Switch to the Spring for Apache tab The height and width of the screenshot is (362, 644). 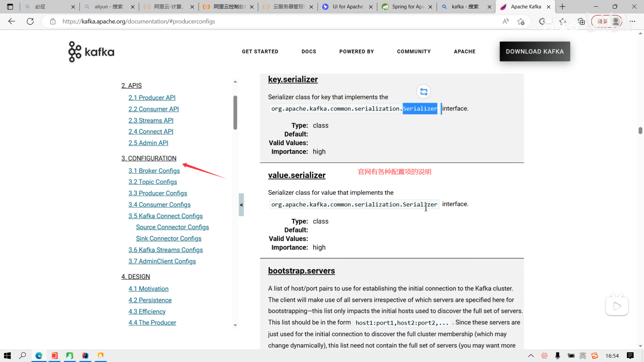click(x=408, y=7)
